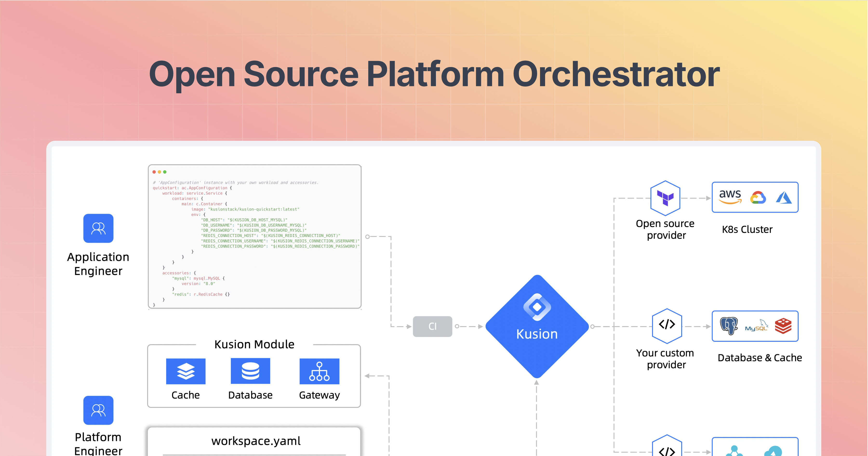Click the gray CI box
Image resolution: width=868 pixels, height=456 pixels.
(x=432, y=326)
